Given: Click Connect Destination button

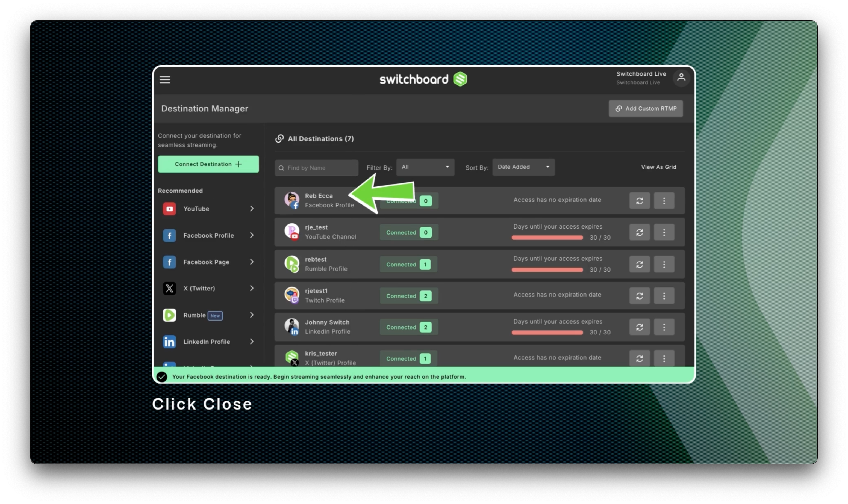Looking at the screenshot, I should point(208,164).
